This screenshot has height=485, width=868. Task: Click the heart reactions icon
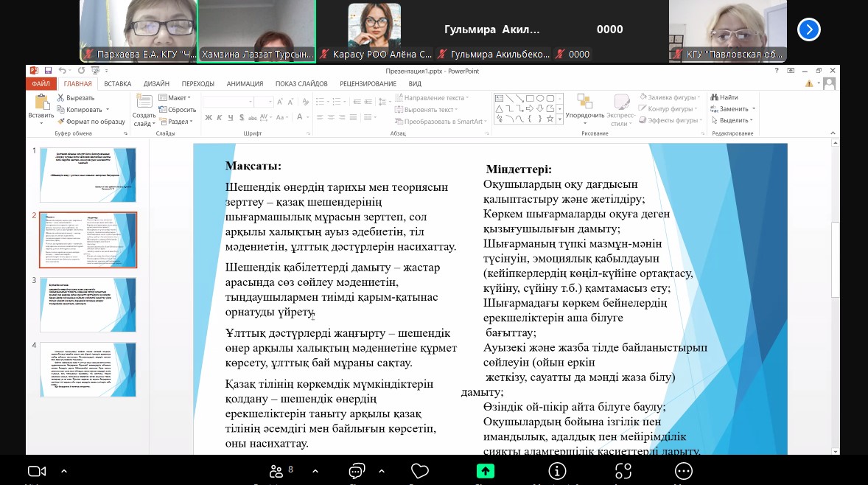(x=420, y=471)
